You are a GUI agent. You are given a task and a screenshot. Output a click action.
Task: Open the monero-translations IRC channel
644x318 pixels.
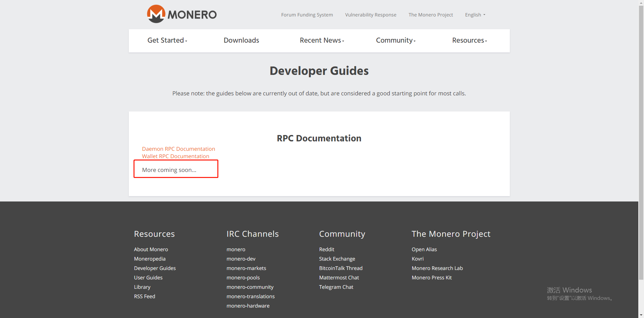point(251,297)
